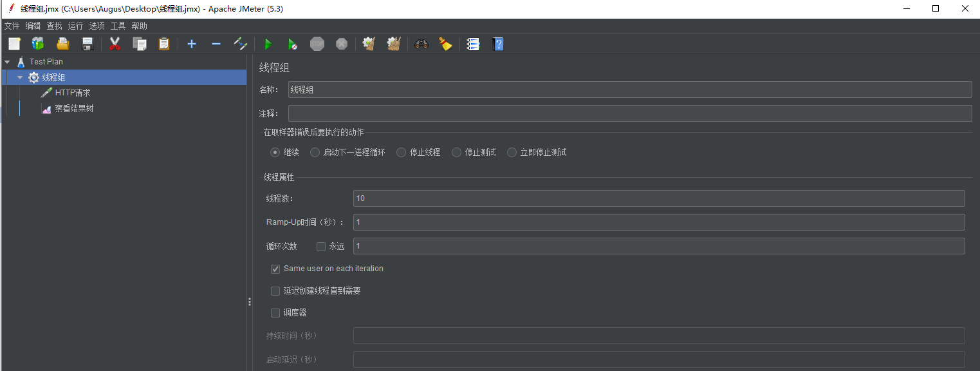This screenshot has width=980, height=371.
Task: Click the JMeter feather icon in title bar
Action: pos(11,8)
